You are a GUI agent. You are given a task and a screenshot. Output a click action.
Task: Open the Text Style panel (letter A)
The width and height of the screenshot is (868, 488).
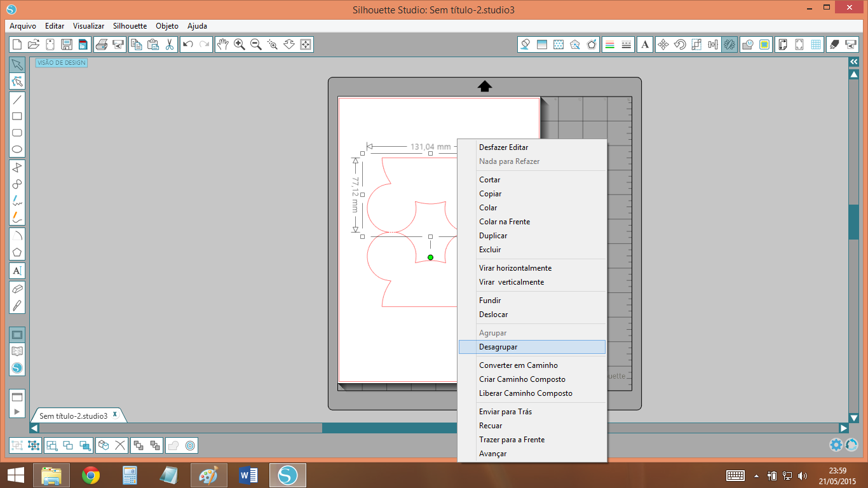645,44
